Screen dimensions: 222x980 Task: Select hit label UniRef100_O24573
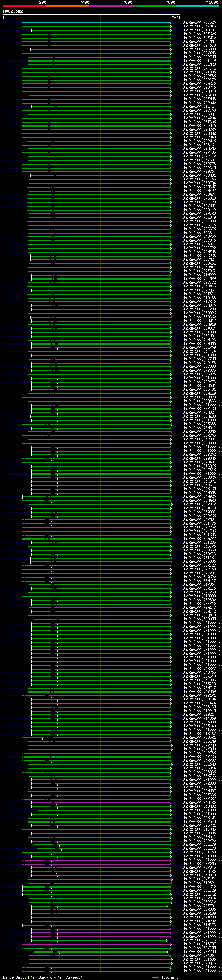click(199, 45)
